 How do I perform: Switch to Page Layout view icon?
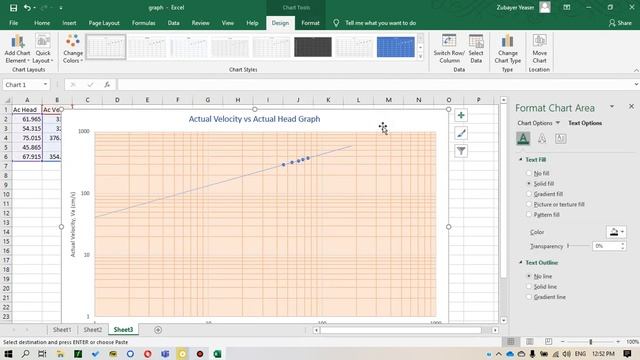[529, 341]
